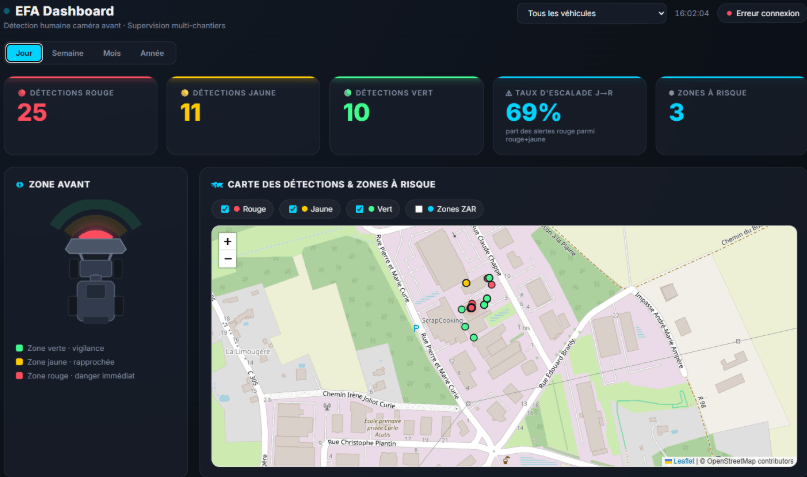The height and width of the screenshot is (477, 807).
Task: Click the Zone rouge legend swatch
Action: (20, 376)
